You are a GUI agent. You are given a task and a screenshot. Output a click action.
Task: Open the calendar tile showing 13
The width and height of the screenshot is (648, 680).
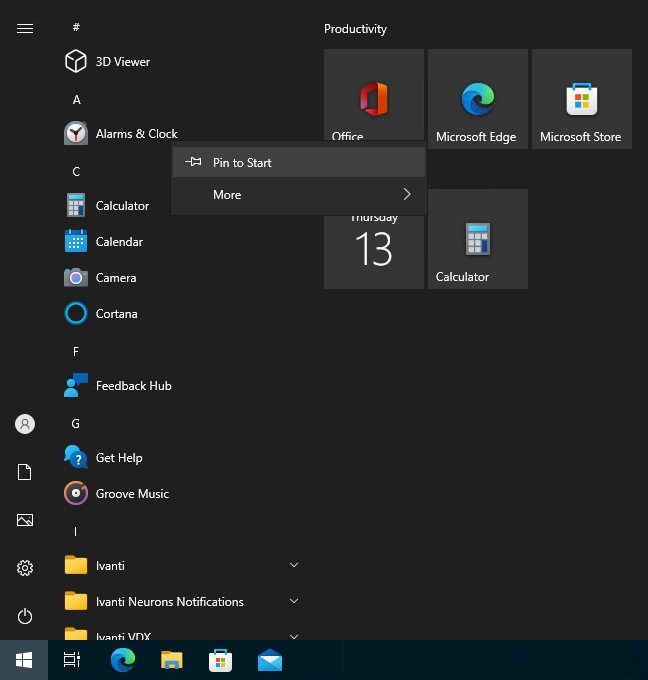(x=374, y=252)
